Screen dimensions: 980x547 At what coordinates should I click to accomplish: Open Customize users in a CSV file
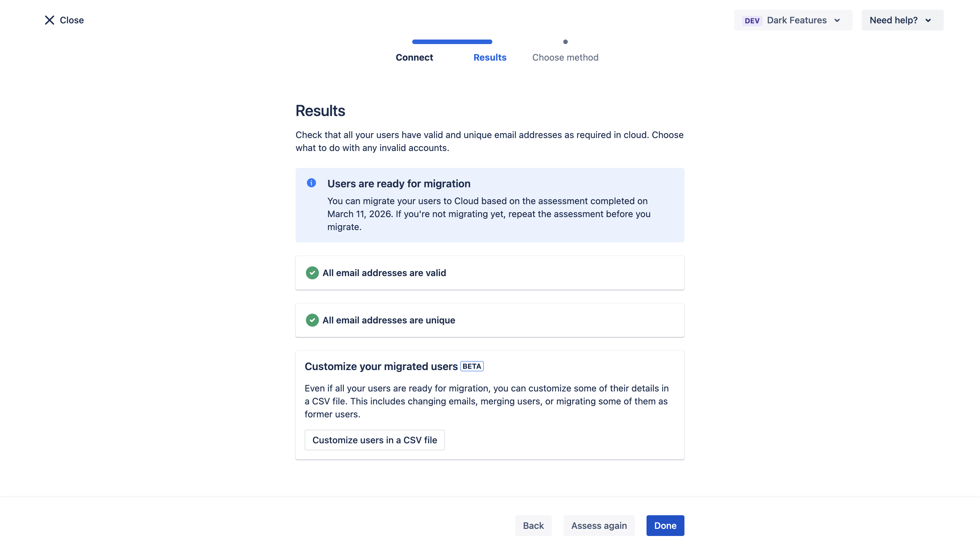[x=374, y=440]
